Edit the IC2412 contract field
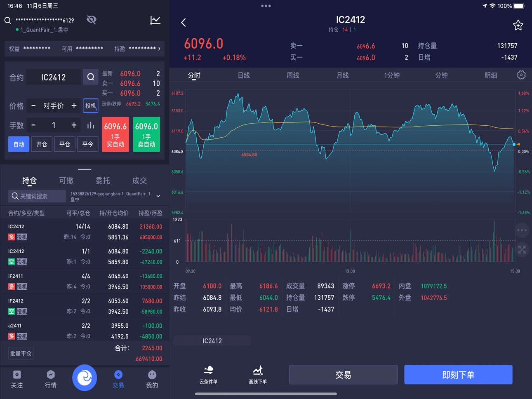 coord(54,77)
